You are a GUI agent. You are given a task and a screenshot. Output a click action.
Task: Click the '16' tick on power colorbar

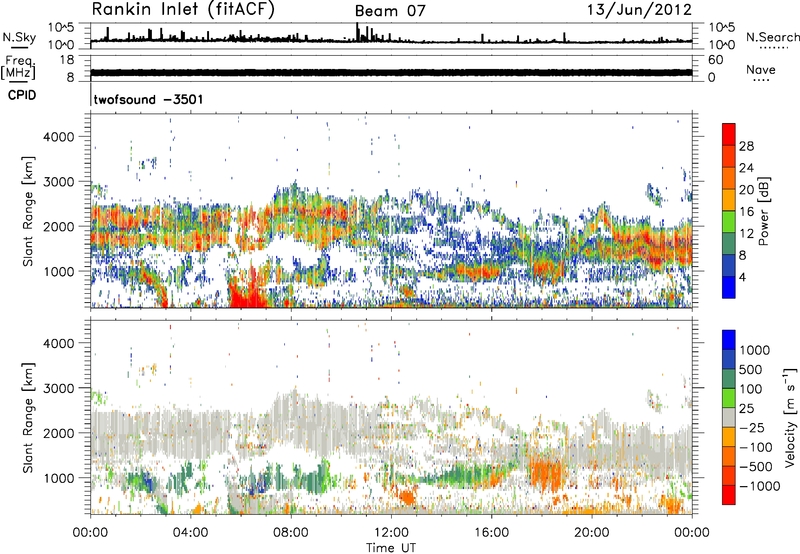coord(746,212)
